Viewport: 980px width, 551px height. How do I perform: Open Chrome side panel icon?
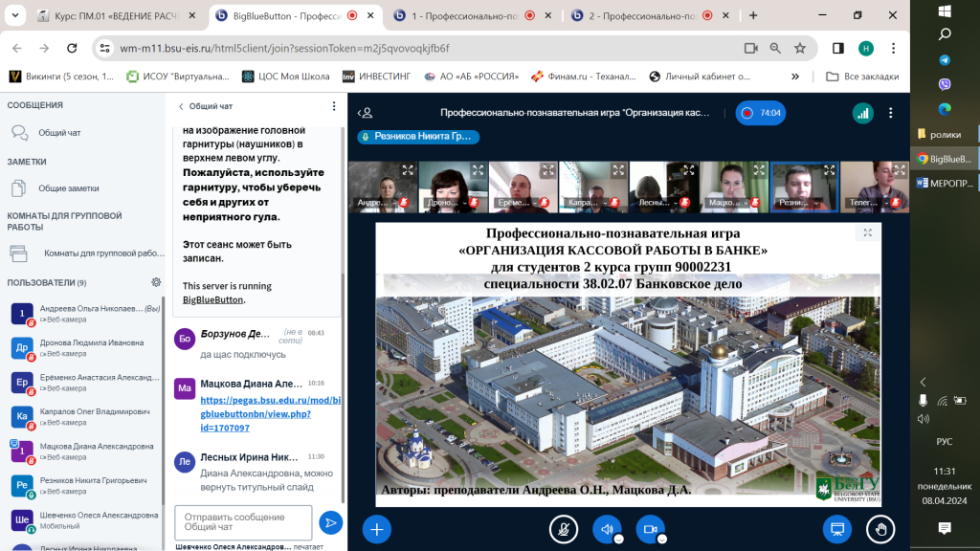[838, 48]
